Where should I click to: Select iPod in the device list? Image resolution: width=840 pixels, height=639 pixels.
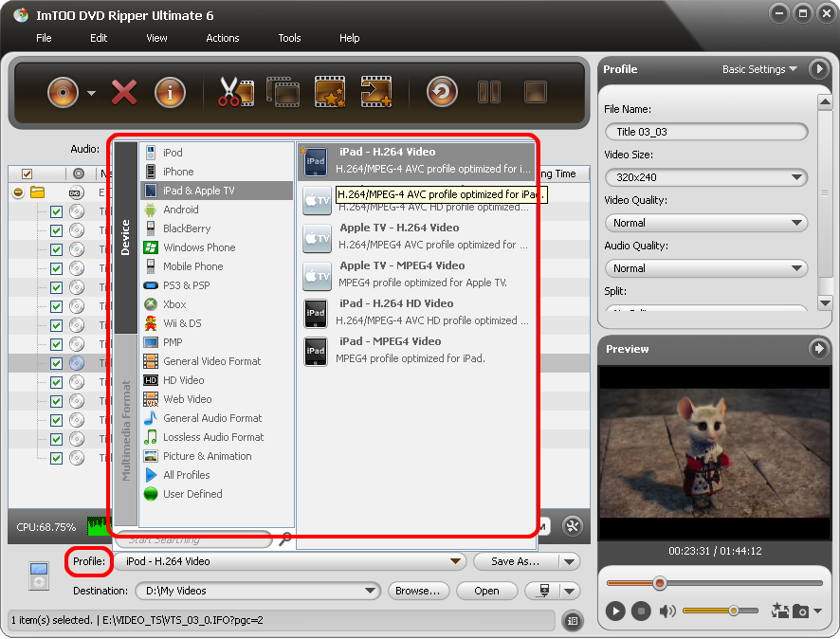pyautogui.click(x=217, y=153)
